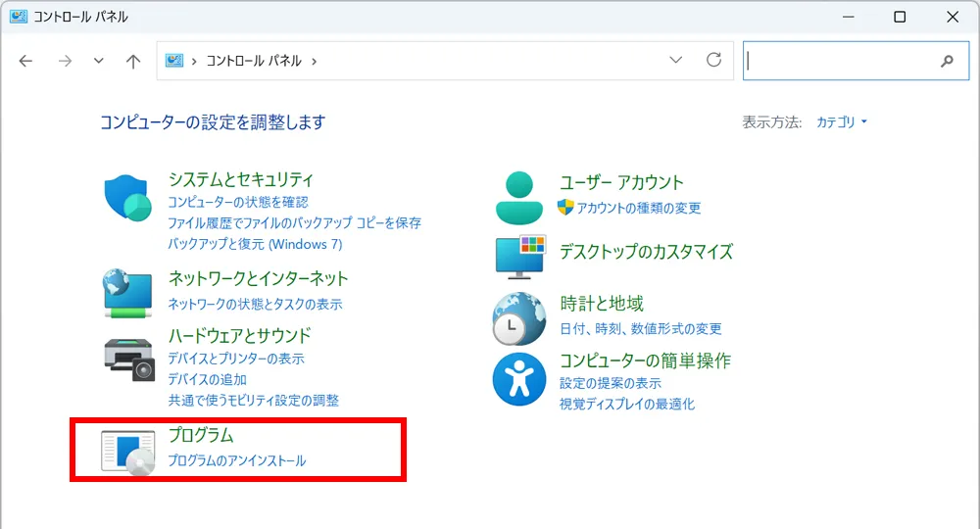This screenshot has height=529, width=980.
Task: Expand the address bar history dropdown
Action: (675, 61)
